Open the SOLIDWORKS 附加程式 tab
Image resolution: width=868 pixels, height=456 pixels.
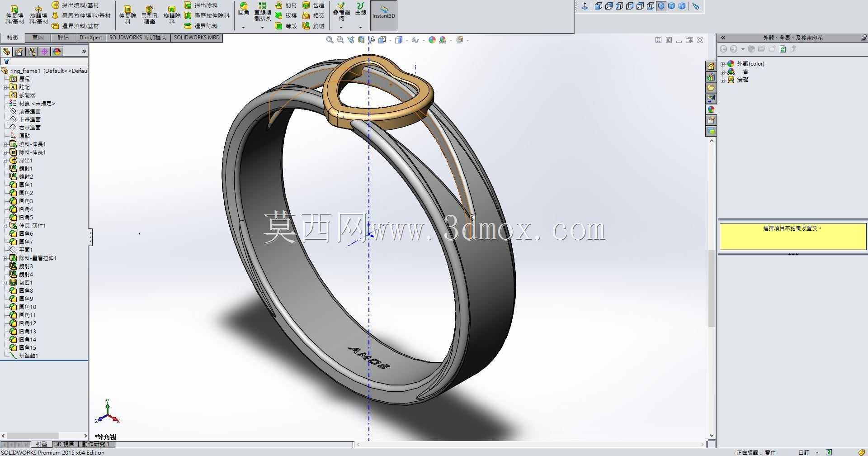point(138,38)
